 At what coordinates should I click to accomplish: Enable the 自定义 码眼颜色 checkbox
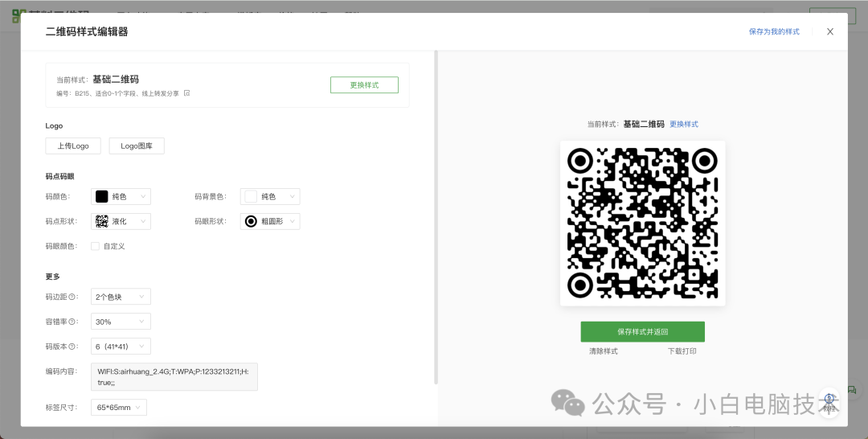[x=95, y=246]
